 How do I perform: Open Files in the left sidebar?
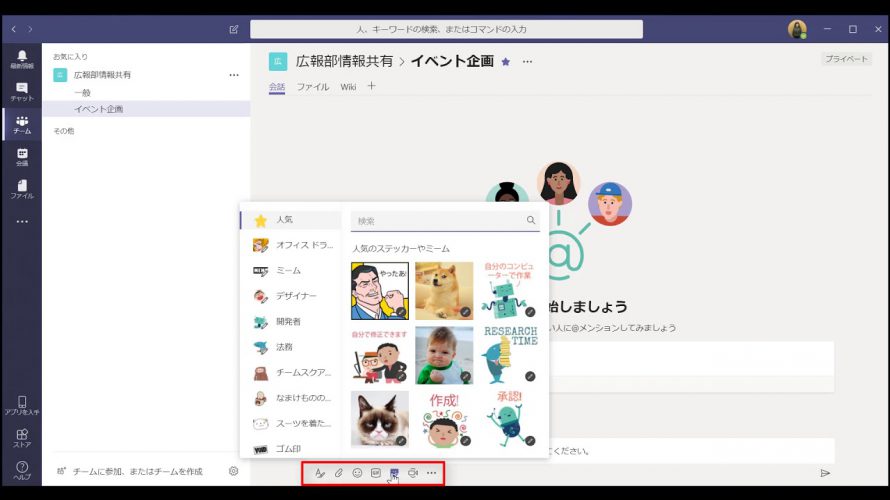[x=22, y=189]
